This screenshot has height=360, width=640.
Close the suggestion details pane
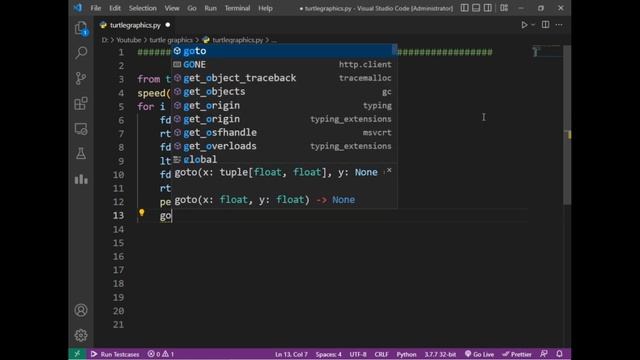(x=389, y=170)
